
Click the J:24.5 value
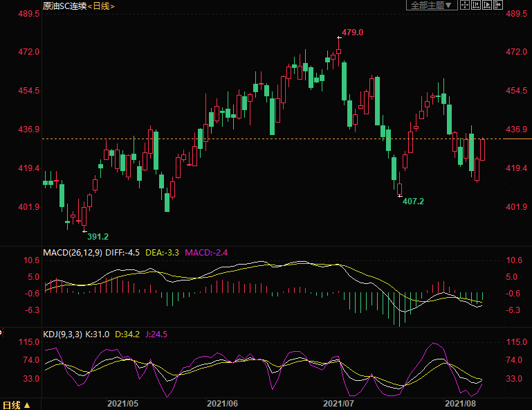(156, 335)
